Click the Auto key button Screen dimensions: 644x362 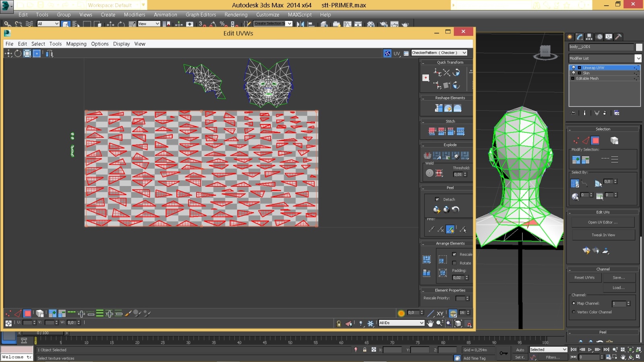[520, 350]
